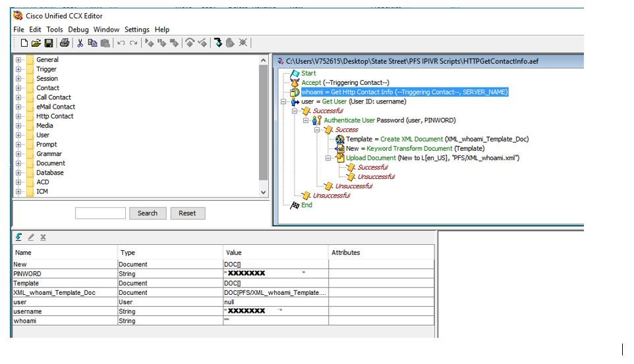Screen dimensions: 634x364
Task: Click the Edit Variable pencil icon
Action: pyautogui.click(x=31, y=237)
